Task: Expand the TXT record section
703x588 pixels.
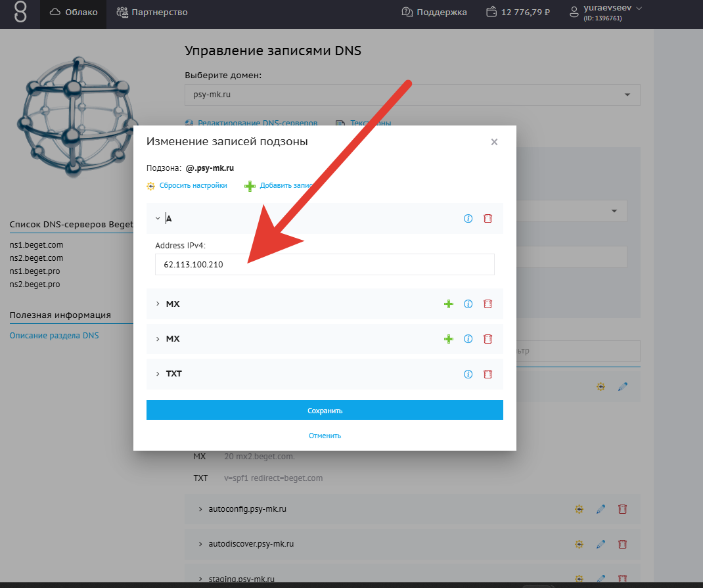Action: (158, 374)
